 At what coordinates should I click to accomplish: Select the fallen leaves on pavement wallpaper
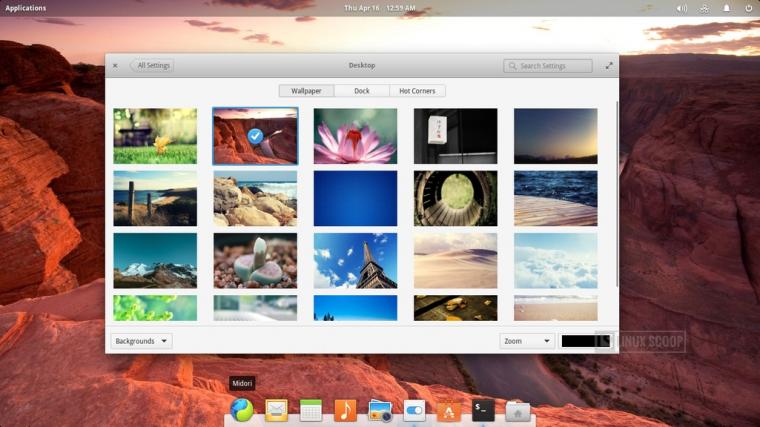coord(456,308)
